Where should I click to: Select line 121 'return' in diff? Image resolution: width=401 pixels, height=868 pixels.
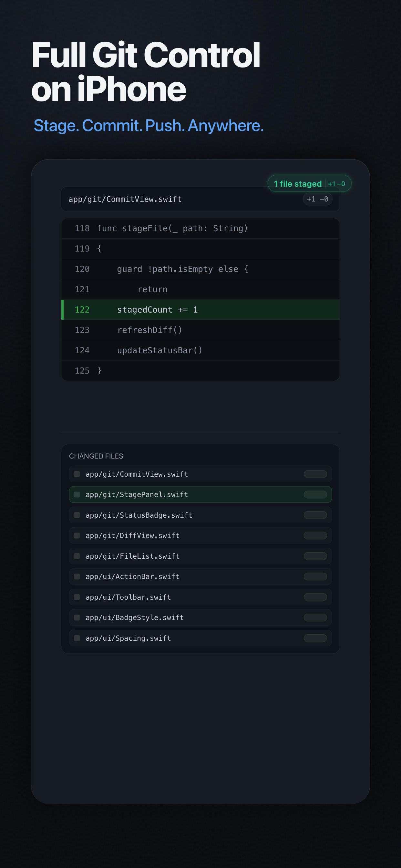click(200, 289)
